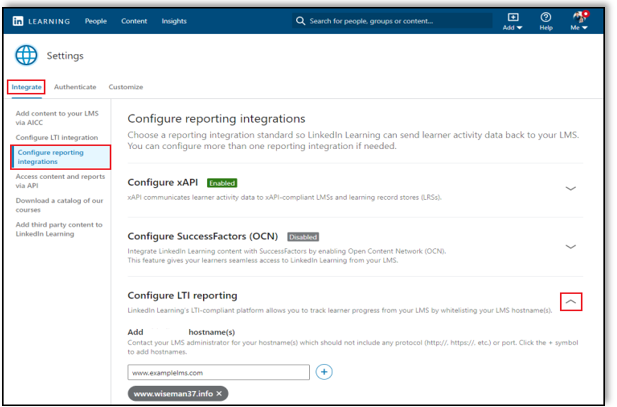
Task: Open Access content and reports via API
Action: [x=60, y=181]
